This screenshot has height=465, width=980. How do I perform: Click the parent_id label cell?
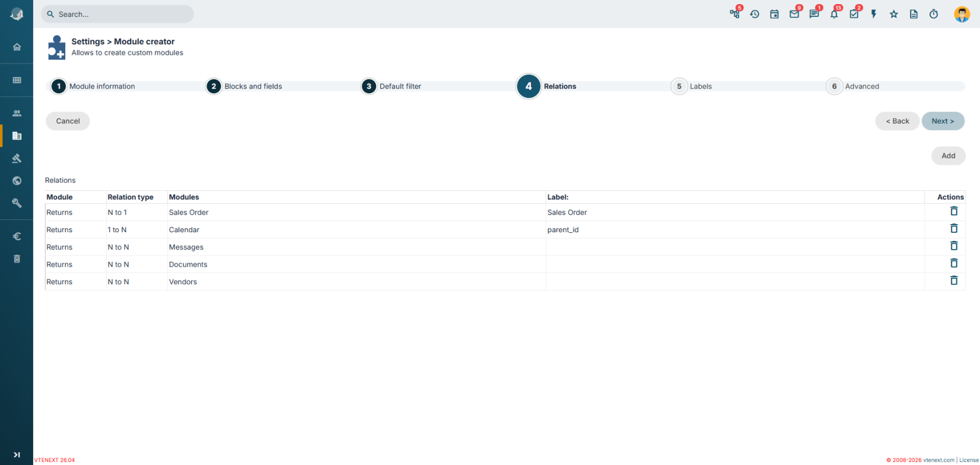coord(735,230)
